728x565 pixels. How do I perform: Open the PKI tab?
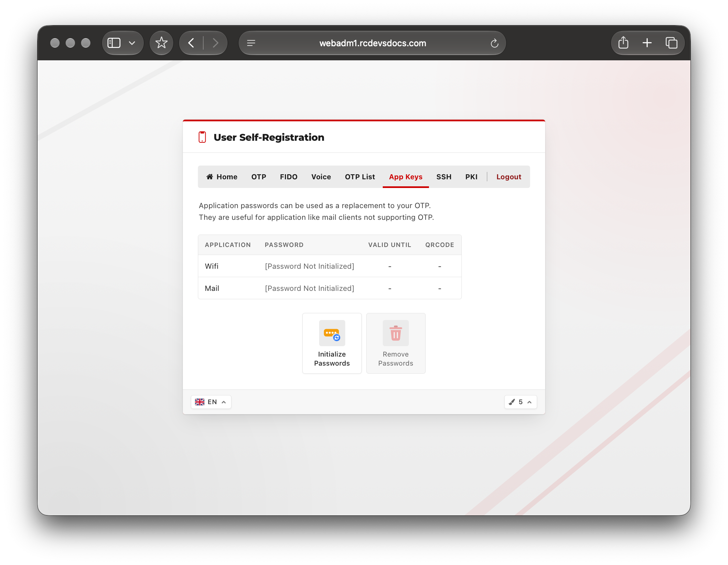pos(471,177)
